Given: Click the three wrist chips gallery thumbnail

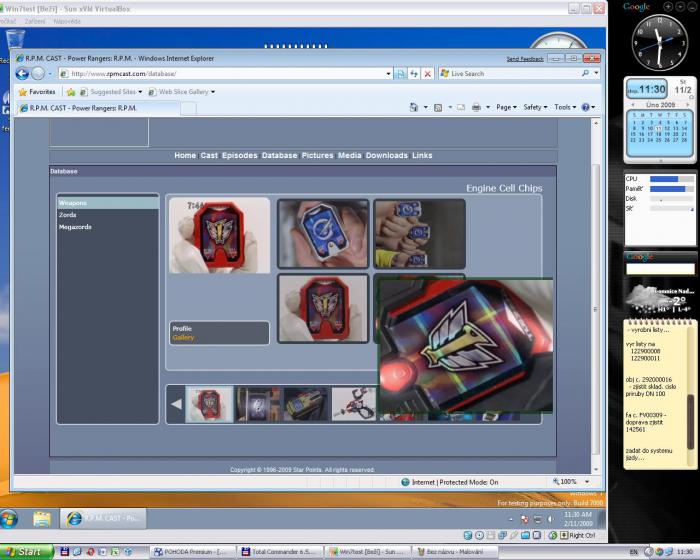Looking at the screenshot, I should pyautogui.click(x=419, y=234).
